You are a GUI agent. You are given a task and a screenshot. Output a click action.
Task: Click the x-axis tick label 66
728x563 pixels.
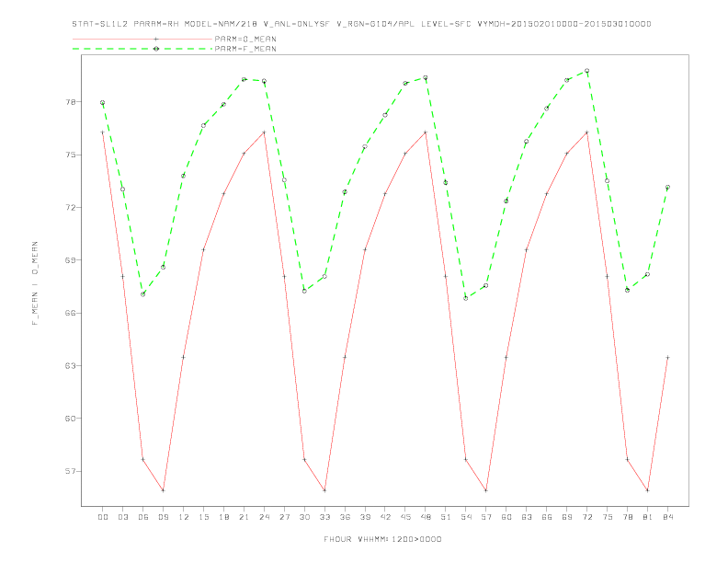(547, 517)
